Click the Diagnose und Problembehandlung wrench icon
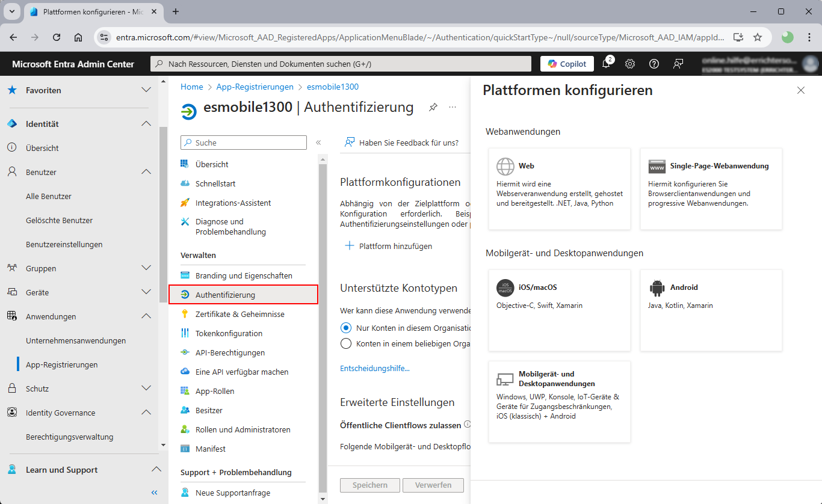The width and height of the screenshot is (822, 504). (x=185, y=222)
